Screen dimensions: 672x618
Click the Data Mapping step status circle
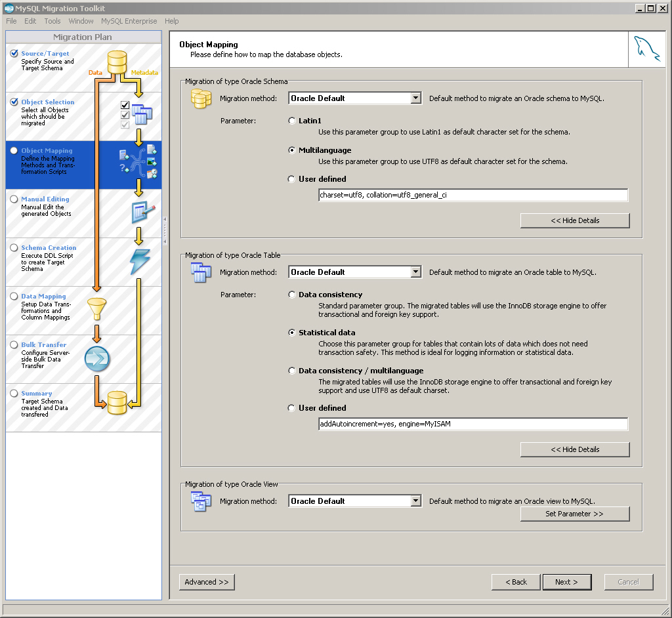pyautogui.click(x=14, y=296)
